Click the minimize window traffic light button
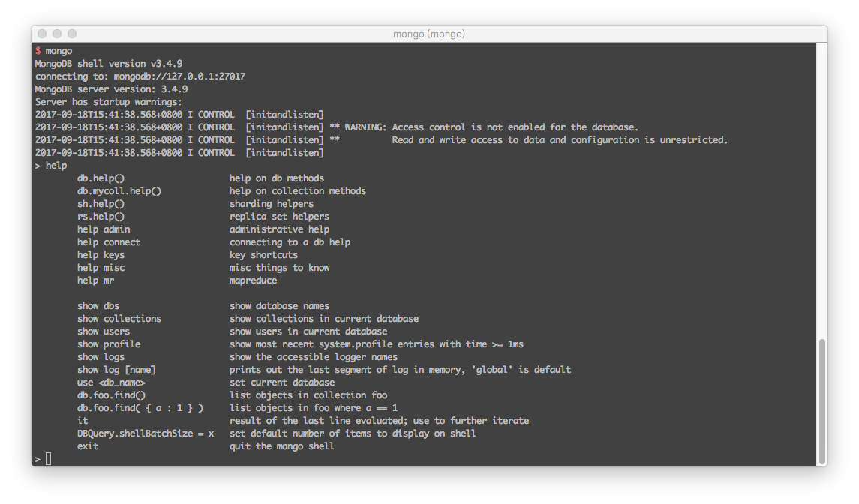This screenshot has width=859, height=504. tap(57, 34)
